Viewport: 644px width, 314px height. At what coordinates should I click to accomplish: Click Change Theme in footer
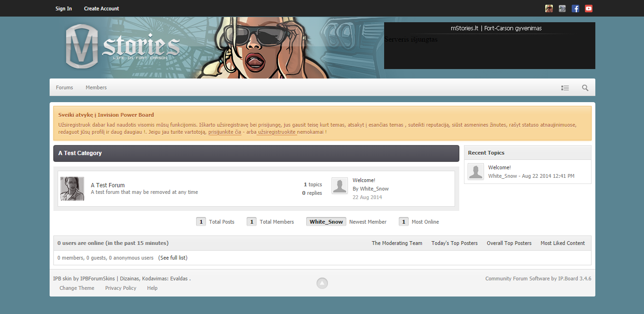77,288
